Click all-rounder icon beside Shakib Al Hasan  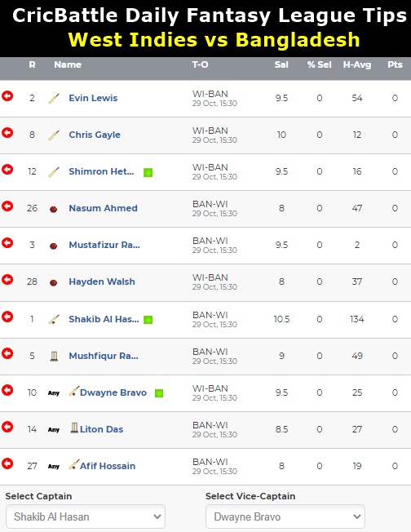point(54,319)
